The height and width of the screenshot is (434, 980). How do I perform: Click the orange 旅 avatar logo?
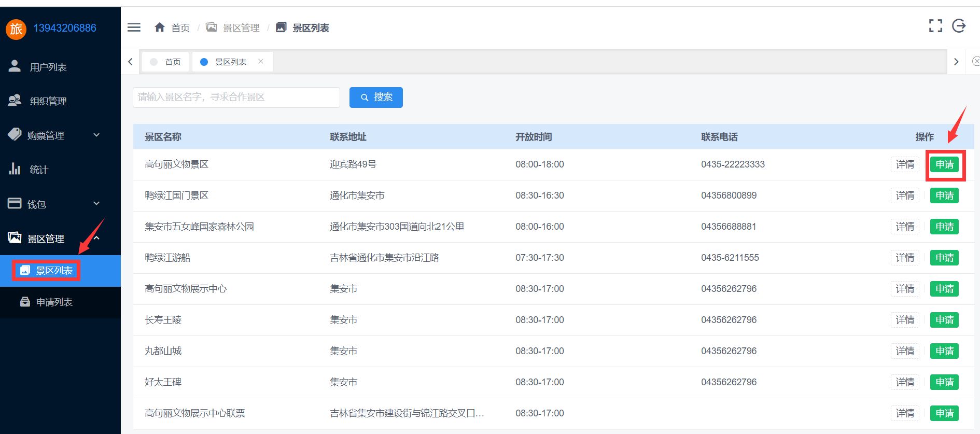16,29
